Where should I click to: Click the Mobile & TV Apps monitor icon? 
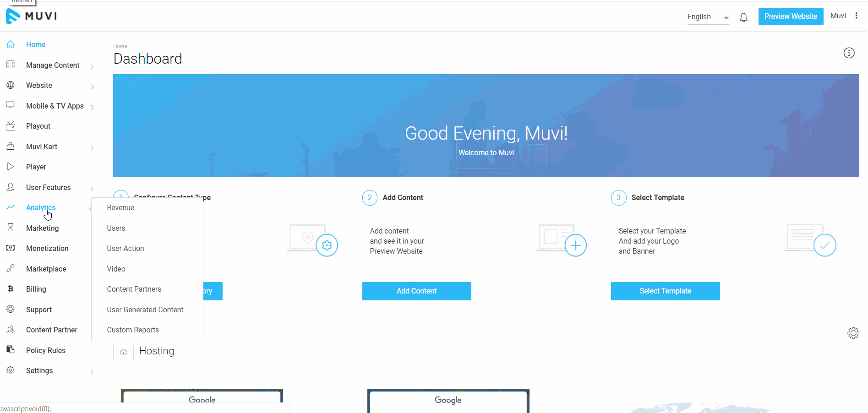click(x=11, y=105)
